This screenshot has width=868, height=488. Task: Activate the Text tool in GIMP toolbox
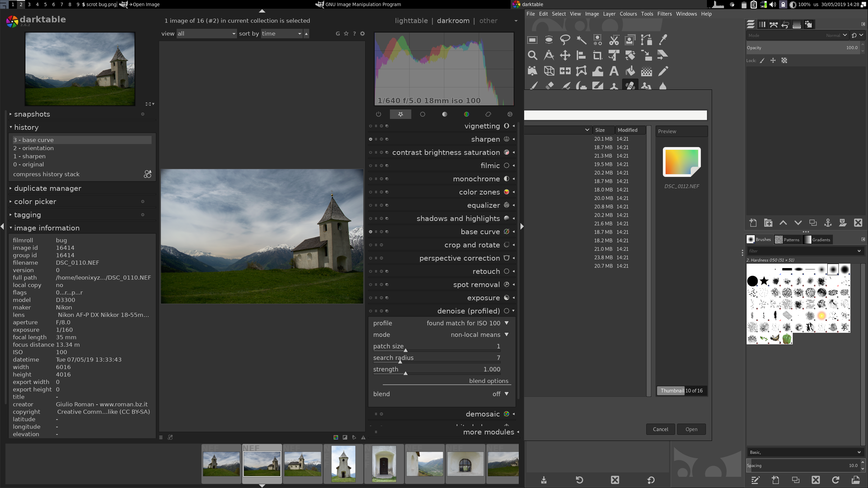(614, 71)
